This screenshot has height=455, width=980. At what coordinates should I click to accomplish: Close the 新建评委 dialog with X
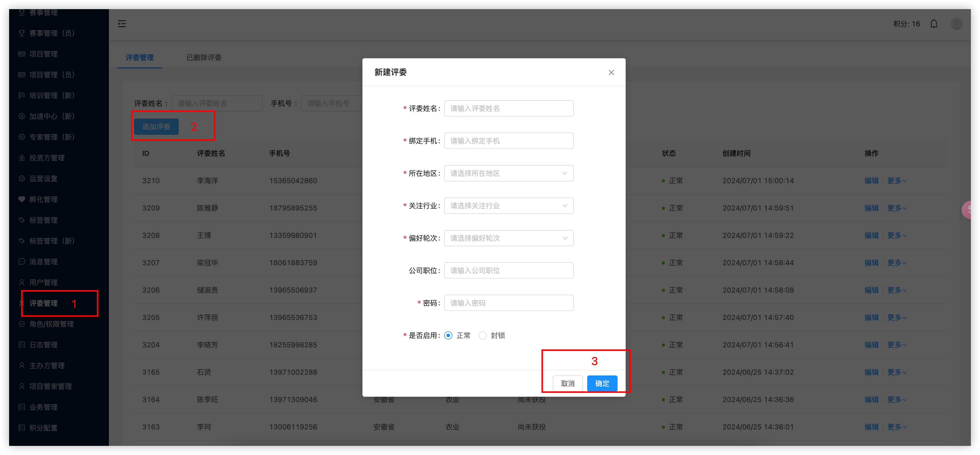tap(611, 72)
